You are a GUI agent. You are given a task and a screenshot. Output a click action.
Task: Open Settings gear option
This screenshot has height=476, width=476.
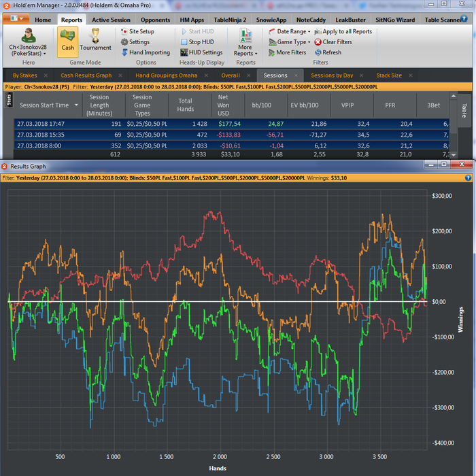pos(135,42)
